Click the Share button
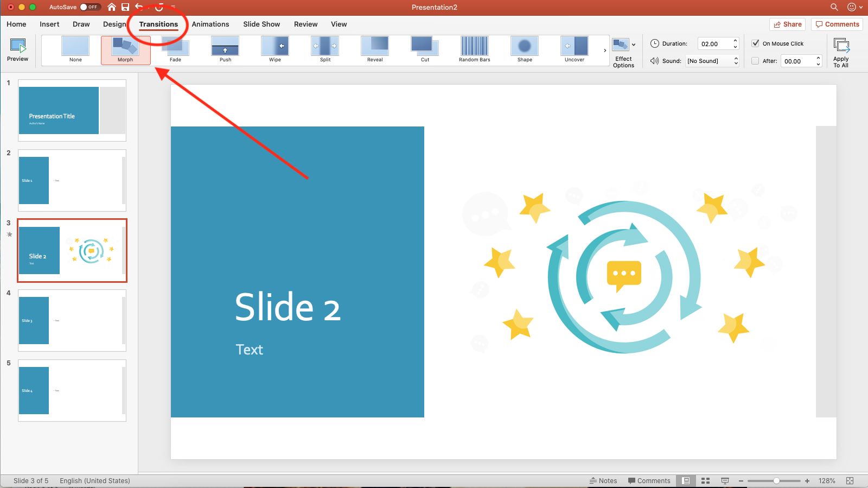Screen dimensions: 868x488 point(788,24)
